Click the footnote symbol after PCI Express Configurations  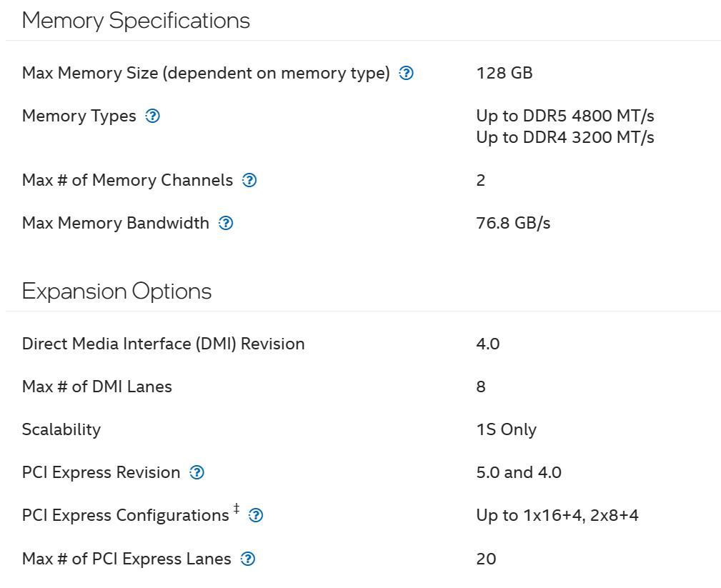tap(237, 509)
